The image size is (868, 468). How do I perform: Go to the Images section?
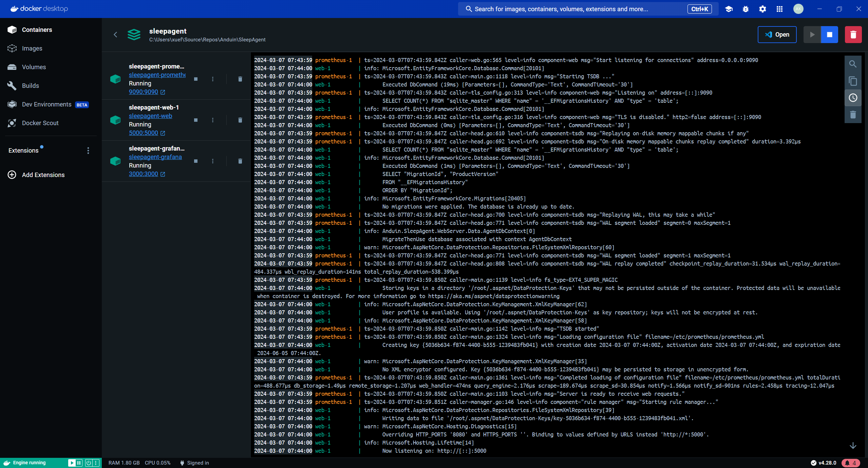pyautogui.click(x=32, y=48)
